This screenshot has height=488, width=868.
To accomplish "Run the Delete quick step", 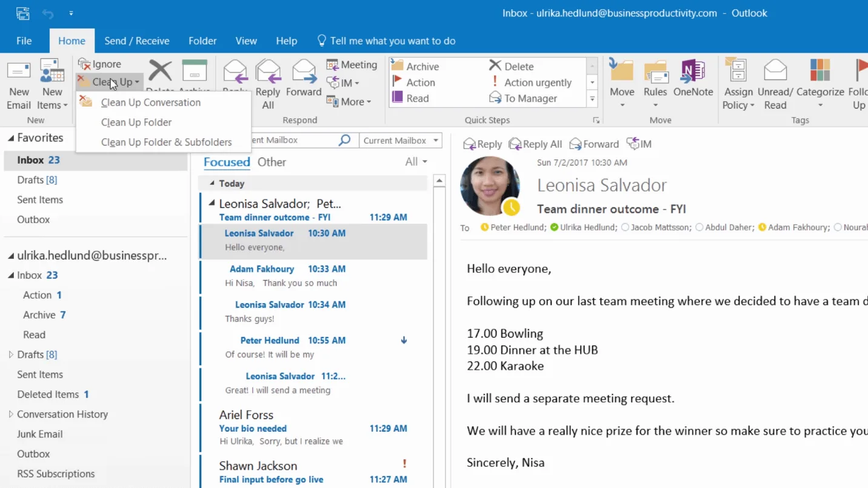I will coord(511,66).
